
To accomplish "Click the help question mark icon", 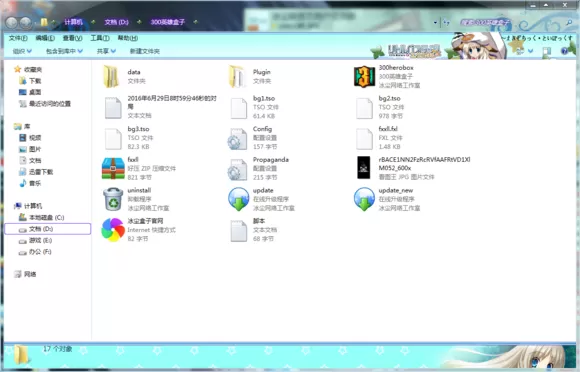I will [x=564, y=51].
